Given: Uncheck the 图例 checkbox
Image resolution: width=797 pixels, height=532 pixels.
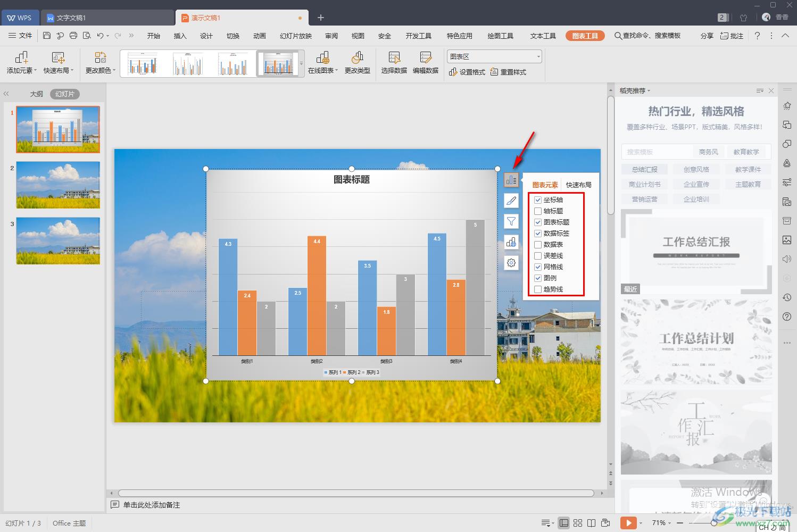Looking at the screenshot, I should pyautogui.click(x=538, y=278).
